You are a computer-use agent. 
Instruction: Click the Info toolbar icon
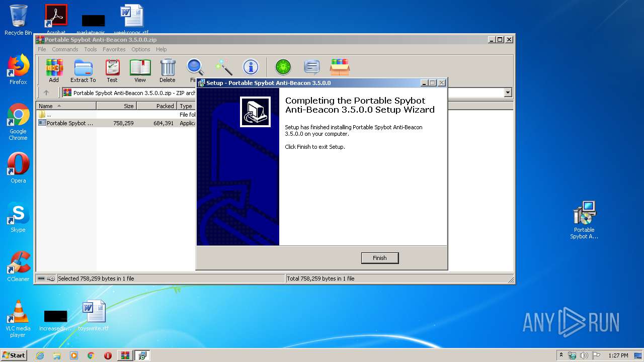tap(251, 67)
